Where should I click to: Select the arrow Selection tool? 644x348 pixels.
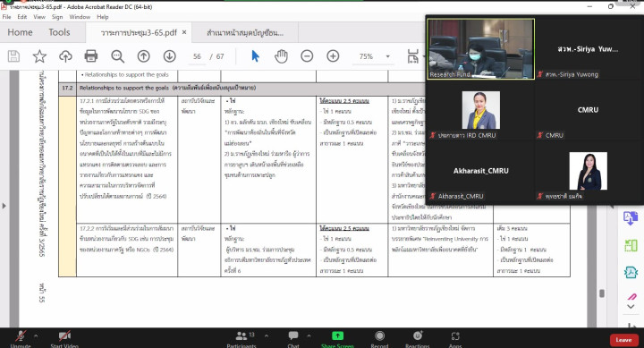[255, 55]
